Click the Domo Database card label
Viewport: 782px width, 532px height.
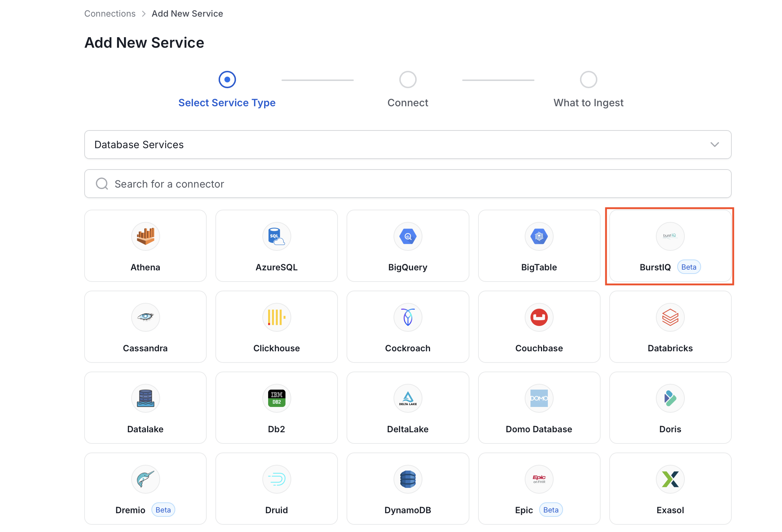(x=539, y=429)
